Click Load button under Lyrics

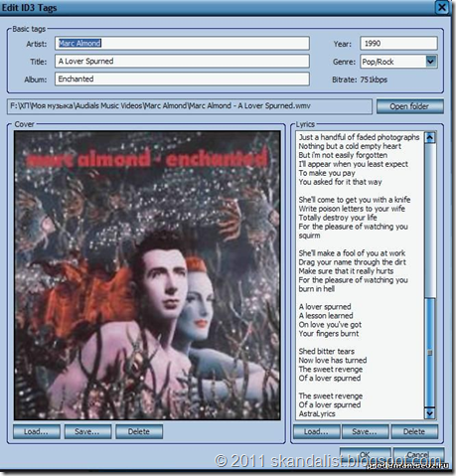pos(317,431)
